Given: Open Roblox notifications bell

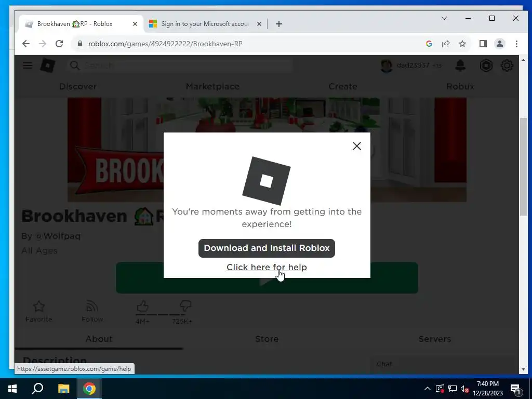Looking at the screenshot, I should 460,65.
